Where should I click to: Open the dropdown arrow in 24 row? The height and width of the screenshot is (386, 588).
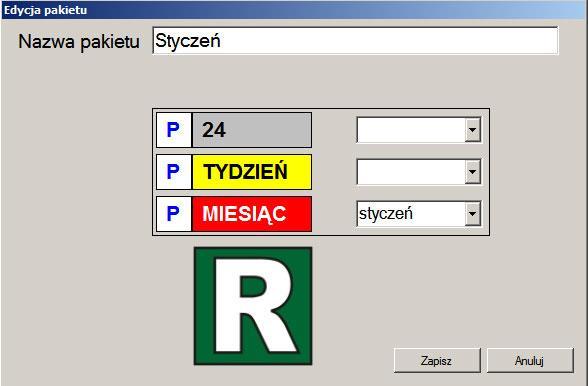pyautogui.click(x=472, y=130)
